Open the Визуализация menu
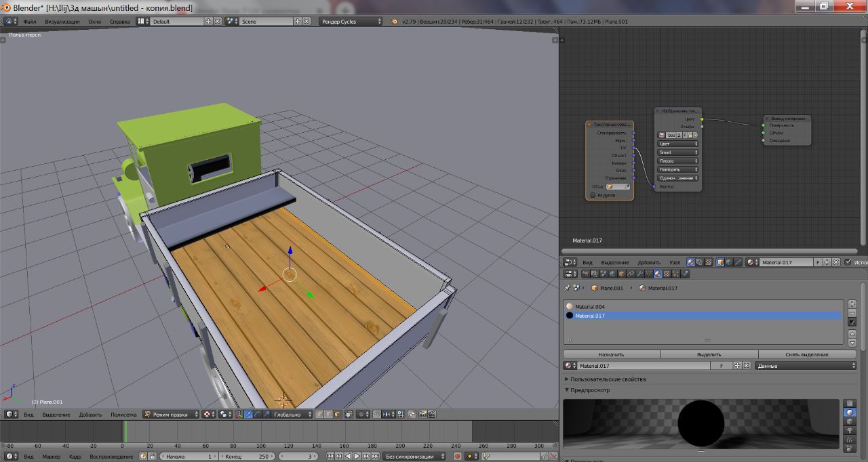 point(62,22)
